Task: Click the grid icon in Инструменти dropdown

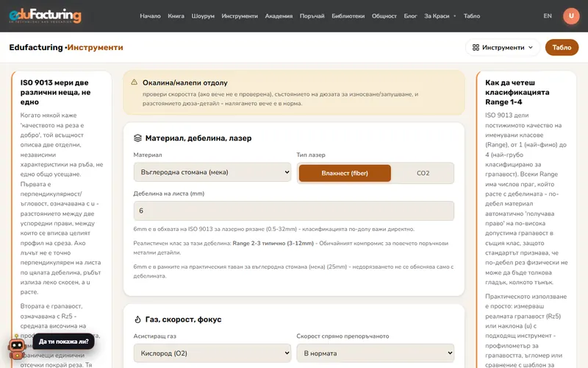Action: (476, 47)
